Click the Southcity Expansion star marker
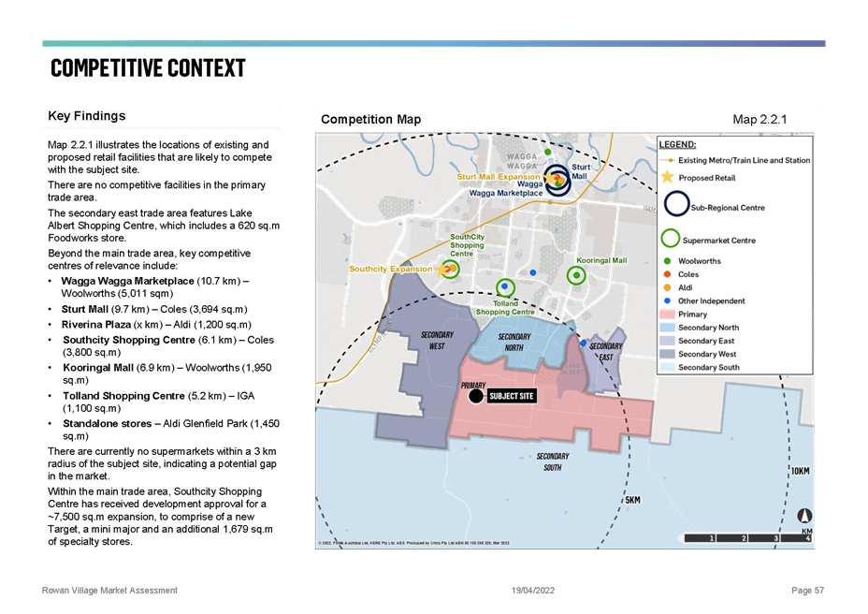The height and width of the screenshot is (614, 868). click(x=441, y=270)
